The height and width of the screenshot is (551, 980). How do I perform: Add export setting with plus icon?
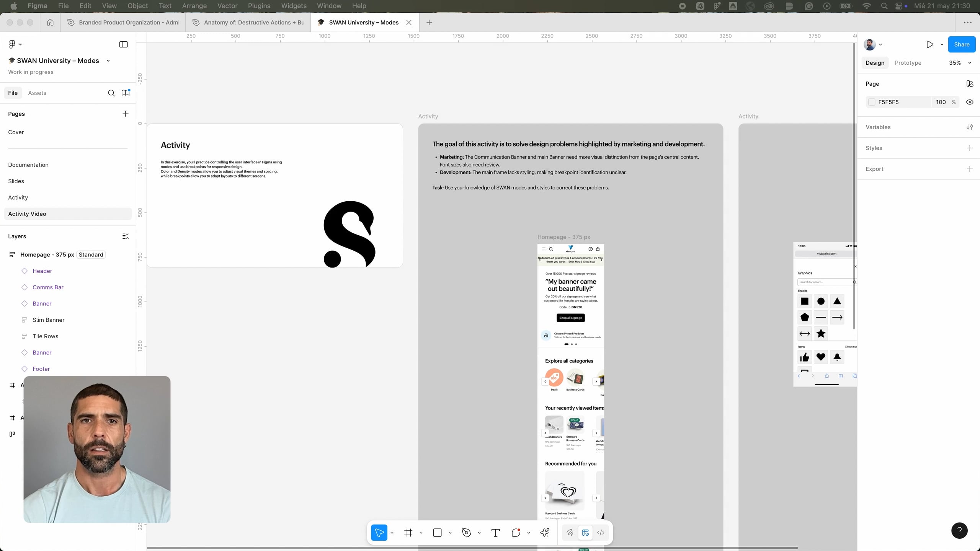[x=970, y=169]
